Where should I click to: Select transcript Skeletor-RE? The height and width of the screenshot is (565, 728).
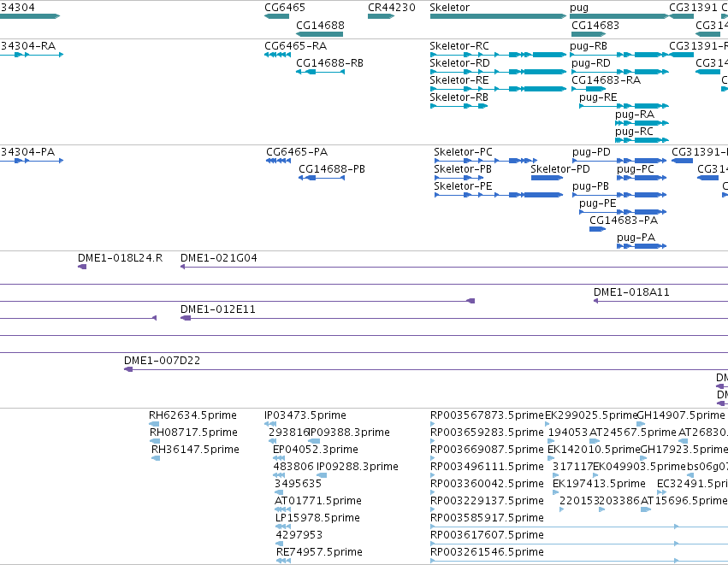click(498, 89)
